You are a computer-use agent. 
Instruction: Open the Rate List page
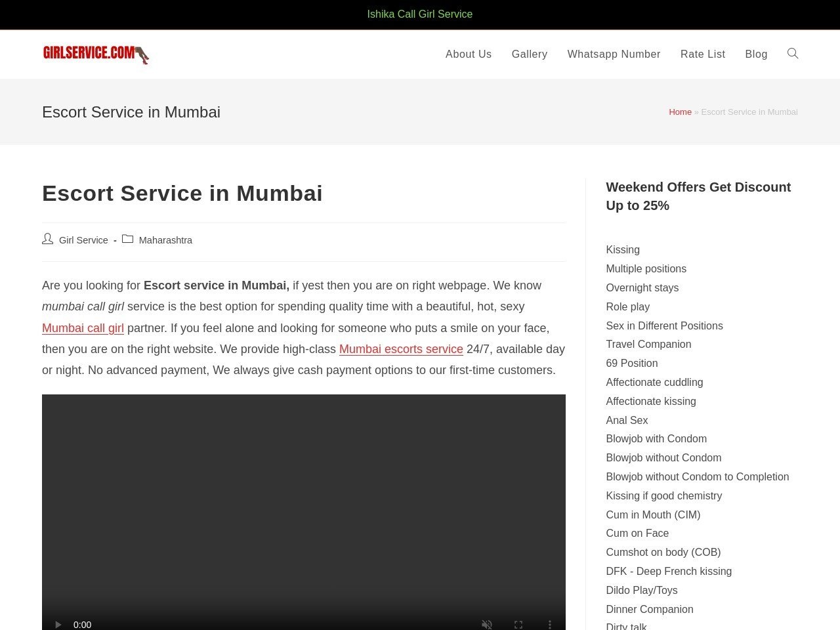pos(703,54)
